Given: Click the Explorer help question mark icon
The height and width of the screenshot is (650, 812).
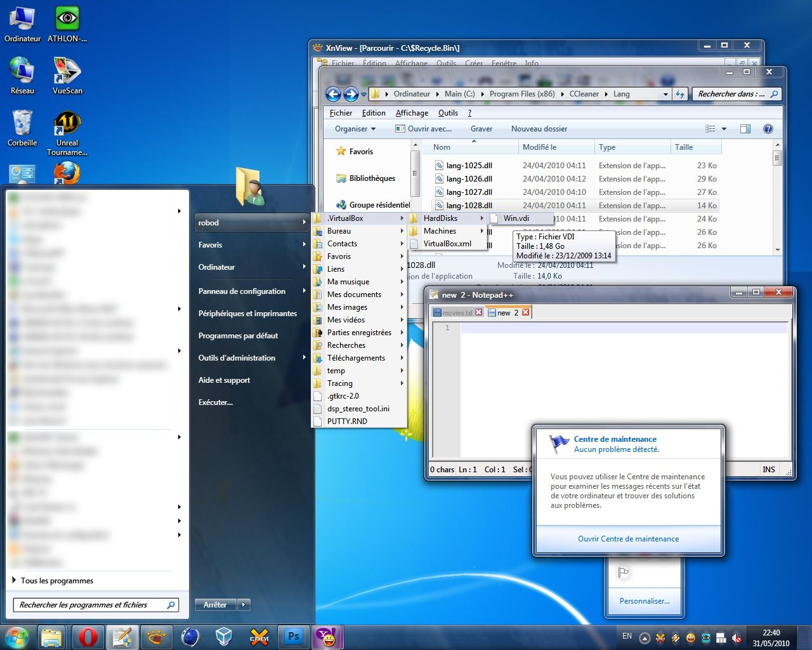Looking at the screenshot, I should click(768, 129).
